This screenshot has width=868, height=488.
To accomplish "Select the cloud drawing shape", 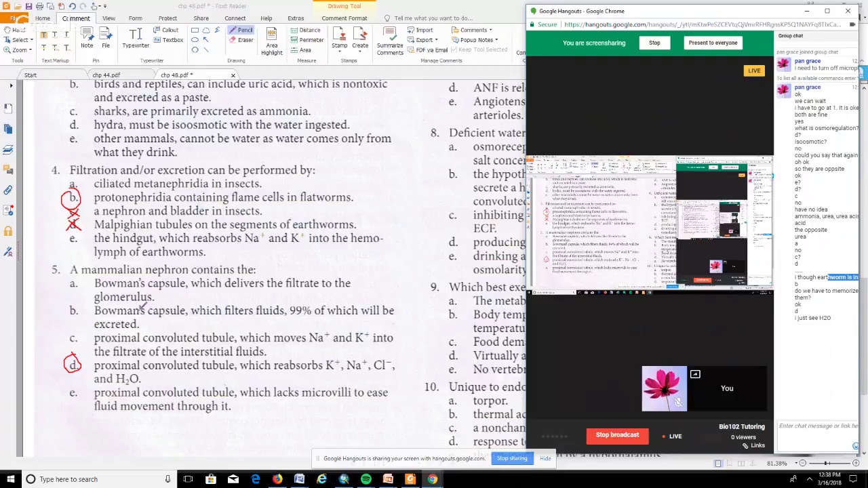I will point(206,30).
